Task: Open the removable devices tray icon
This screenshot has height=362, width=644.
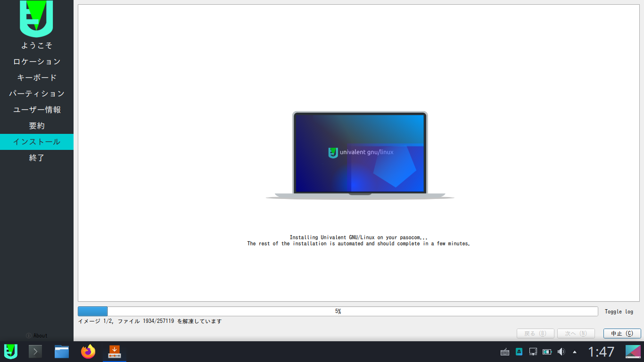Action: click(x=519, y=352)
